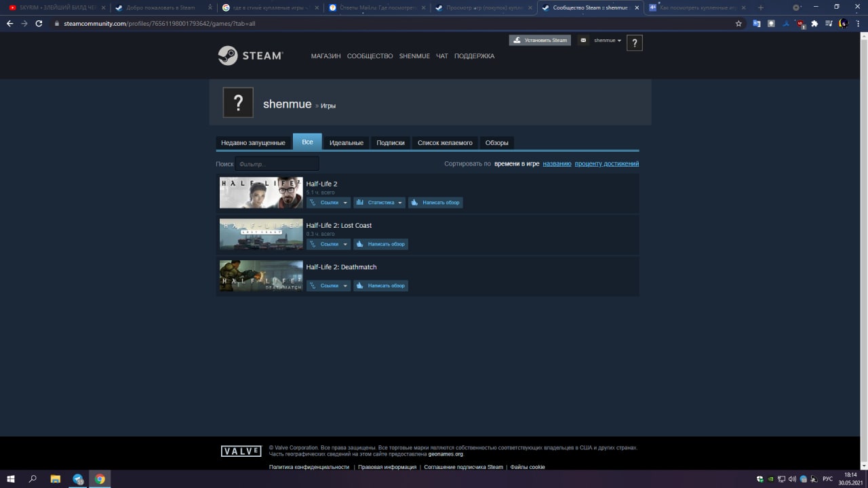Open geonames.org footer link
This screenshot has width=868, height=488.
(x=446, y=454)
